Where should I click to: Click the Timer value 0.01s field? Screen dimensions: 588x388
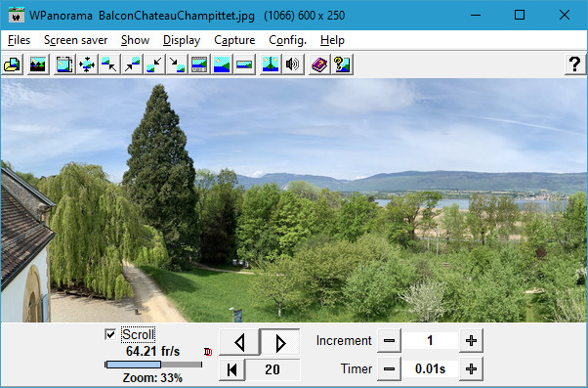tap(430, 368)
